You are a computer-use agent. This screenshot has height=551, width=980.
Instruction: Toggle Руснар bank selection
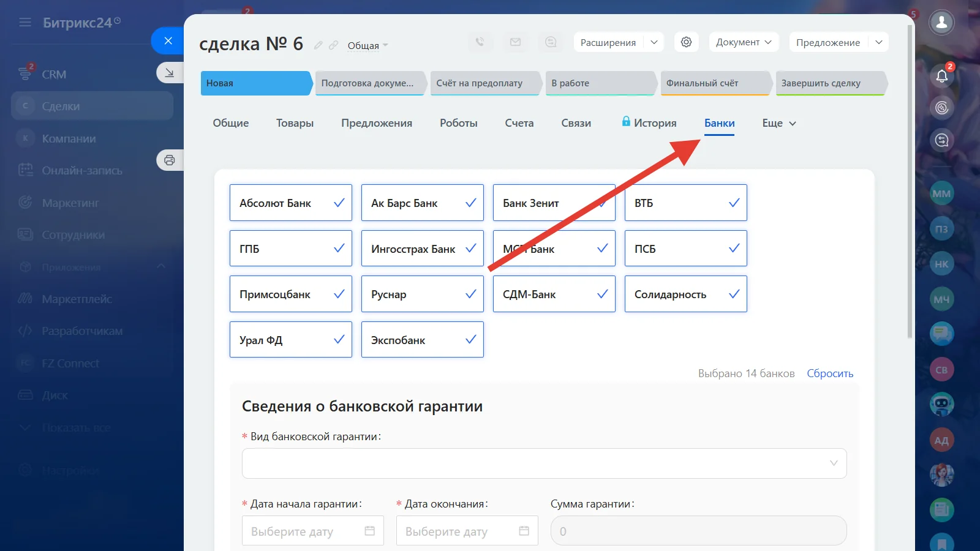423,294
